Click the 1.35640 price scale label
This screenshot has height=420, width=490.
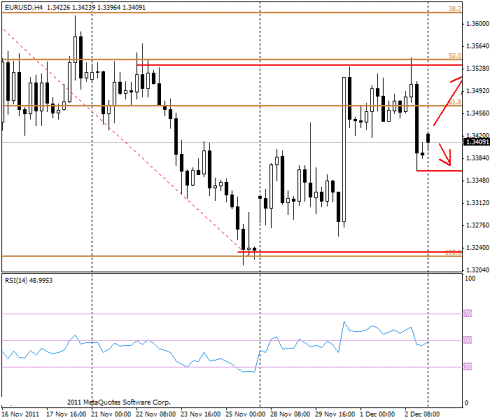(477, 46)
